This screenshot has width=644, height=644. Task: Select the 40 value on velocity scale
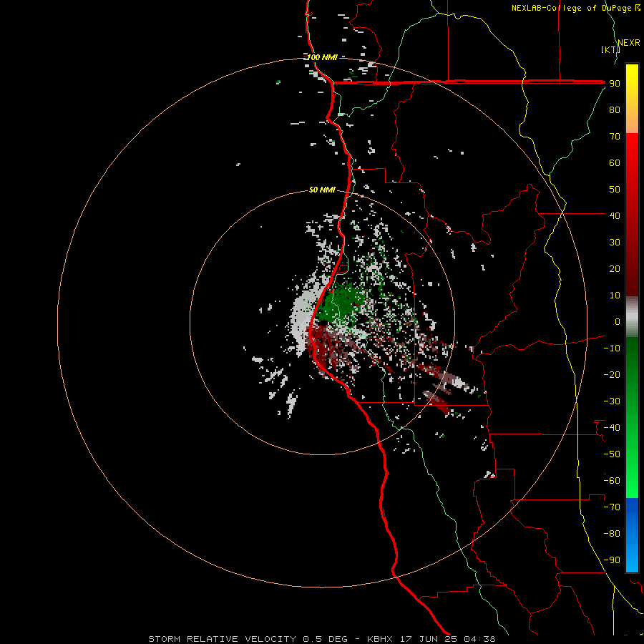[x=615, y=215]
